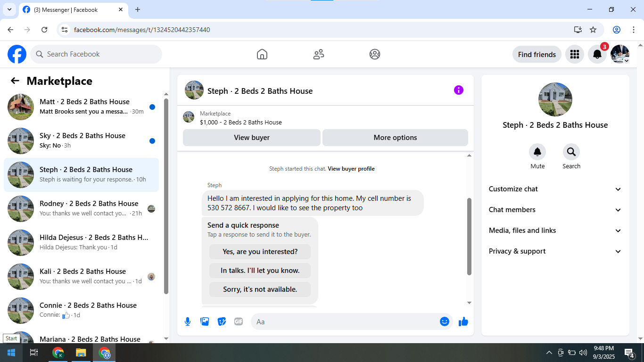Screen dimensions: 644x362
Task: Send quick reply "Sorry, it's not available."
Action: click(260, 289)
